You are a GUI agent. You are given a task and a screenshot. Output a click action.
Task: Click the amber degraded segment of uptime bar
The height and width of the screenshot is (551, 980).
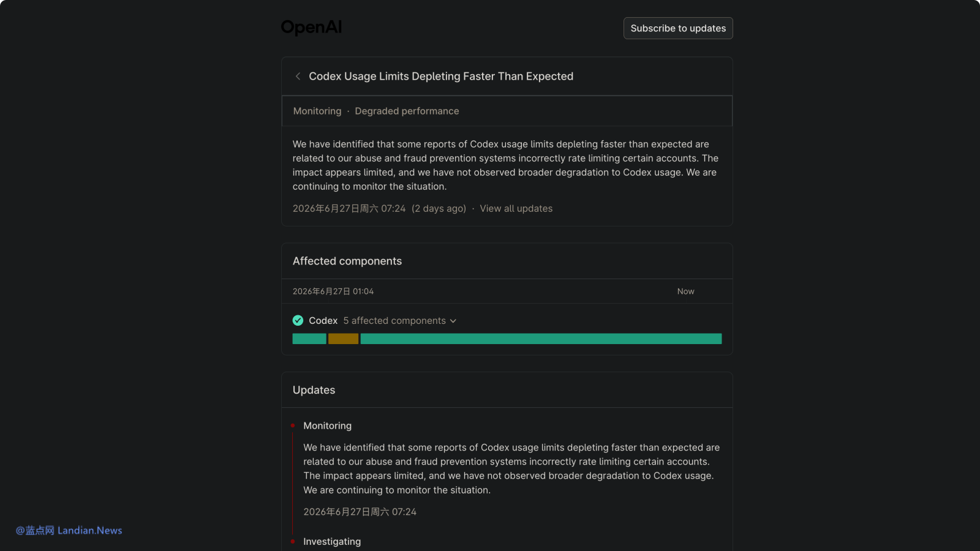coord(343,339)
